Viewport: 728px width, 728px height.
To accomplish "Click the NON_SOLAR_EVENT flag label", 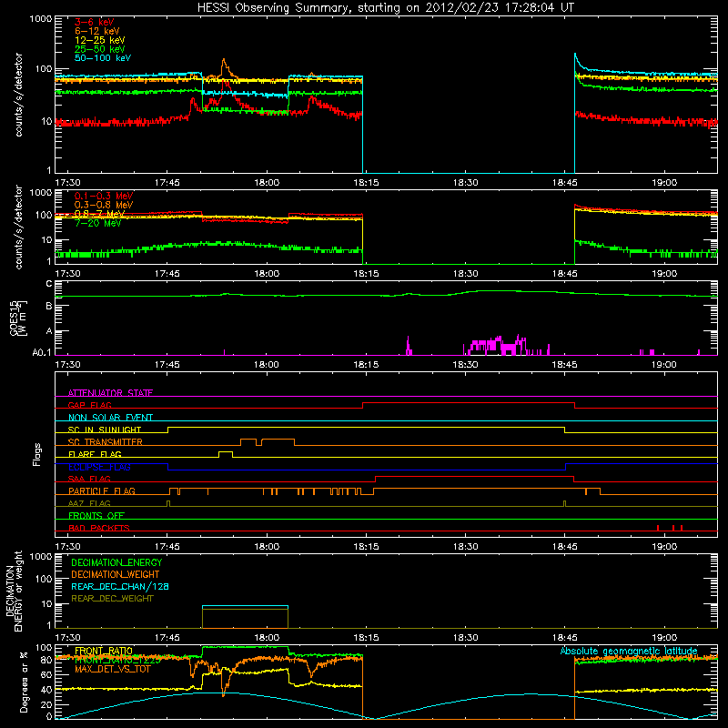I will click(x=110, y=418).
